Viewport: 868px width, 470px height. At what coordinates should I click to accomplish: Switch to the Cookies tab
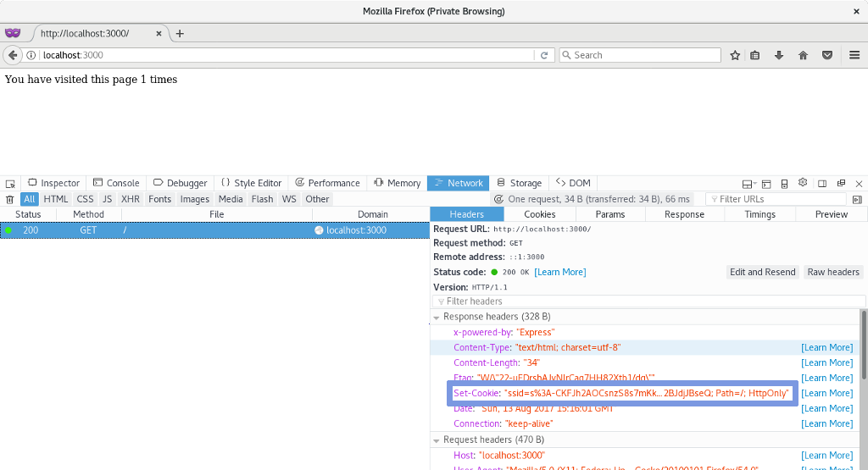[x=539, y=214]
